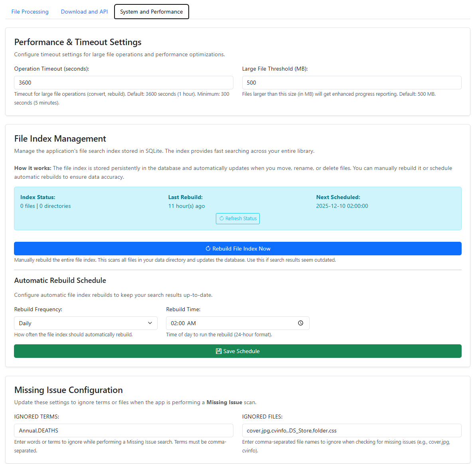The height and width of the screenshot is (464, 476).
Task: Switch to the File Processing tab
Action: click(30, 12)
